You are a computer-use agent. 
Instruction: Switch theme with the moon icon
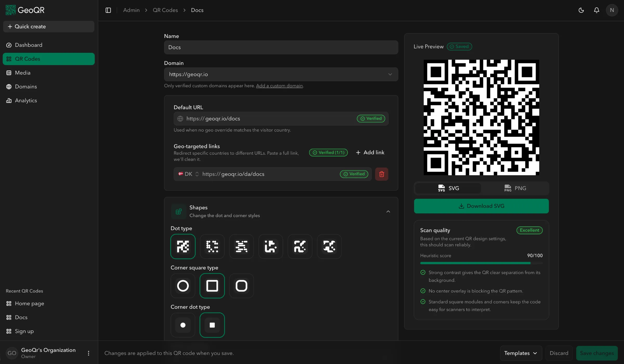581,10
